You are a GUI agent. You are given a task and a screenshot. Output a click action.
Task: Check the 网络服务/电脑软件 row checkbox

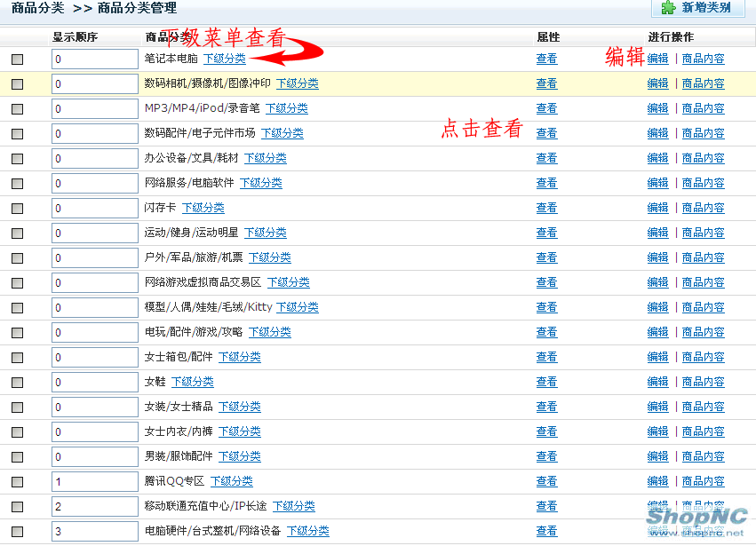pyautogui.click(x=18, y=184)
